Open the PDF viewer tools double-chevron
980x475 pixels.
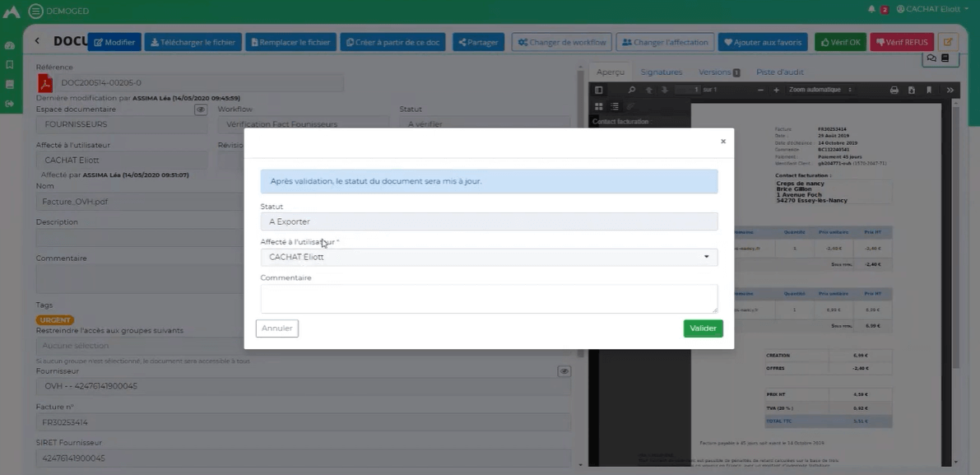(x=950, y=90)
